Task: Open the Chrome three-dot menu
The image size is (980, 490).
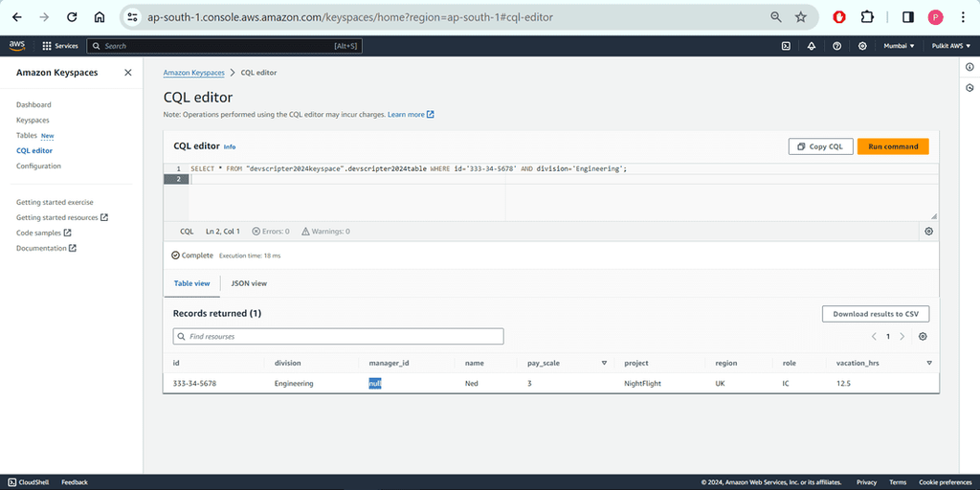Action: tap(963, 17)
